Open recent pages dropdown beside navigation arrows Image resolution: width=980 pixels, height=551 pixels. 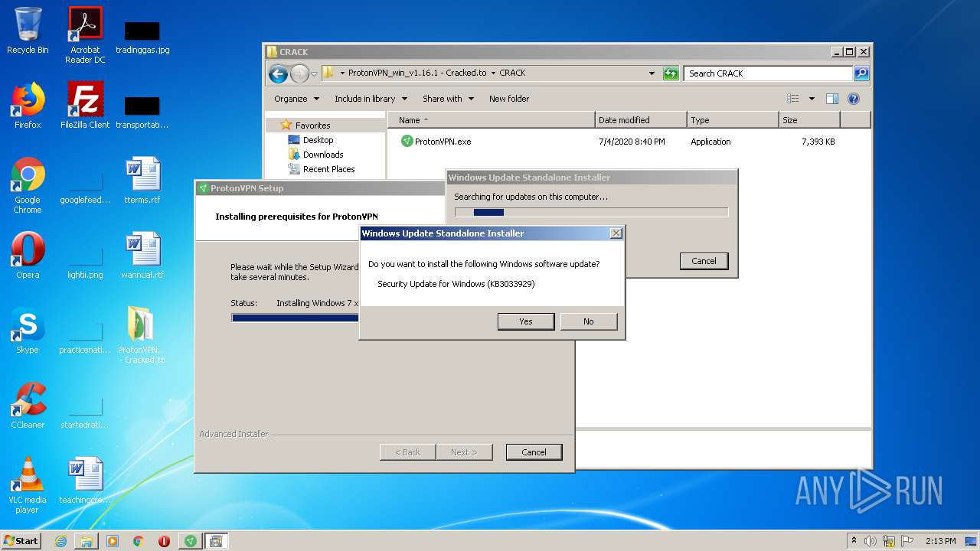tap(314, 74)
